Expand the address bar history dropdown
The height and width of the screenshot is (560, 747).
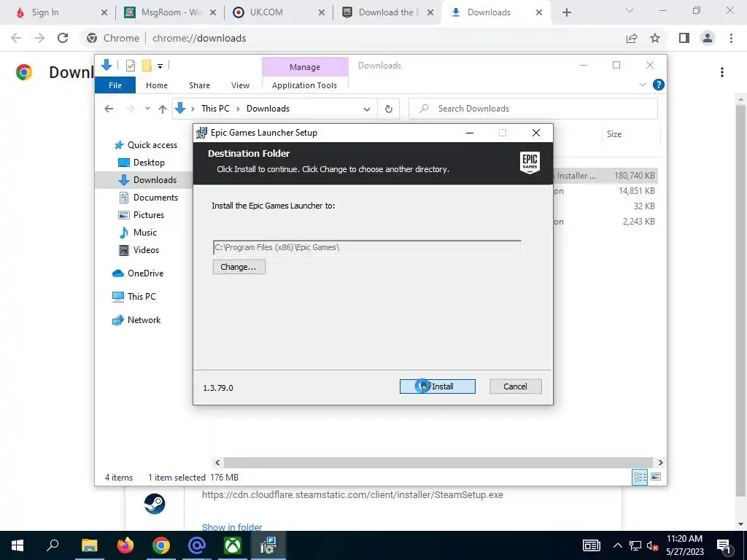[367, 109]
